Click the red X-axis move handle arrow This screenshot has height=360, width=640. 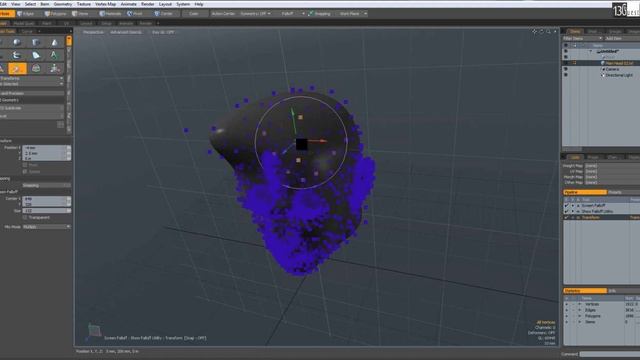pyautogui.click(x=323, y=141)
